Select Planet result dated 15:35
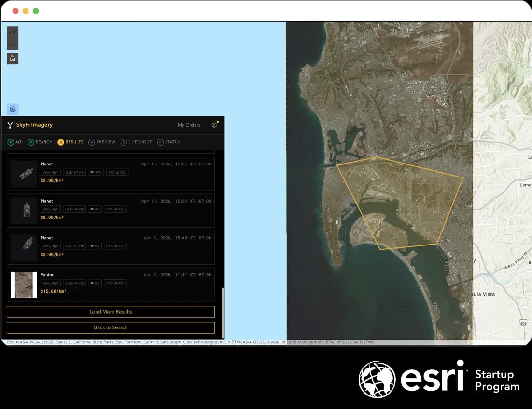 [111, 174]
